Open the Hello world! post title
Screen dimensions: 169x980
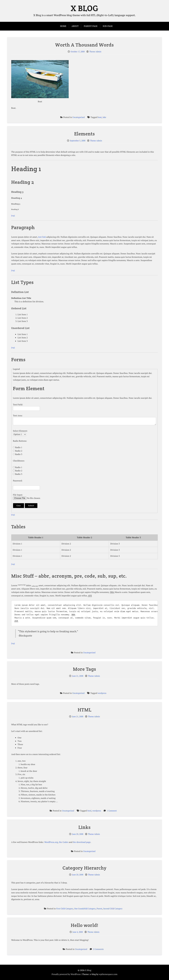coord(84,925)
